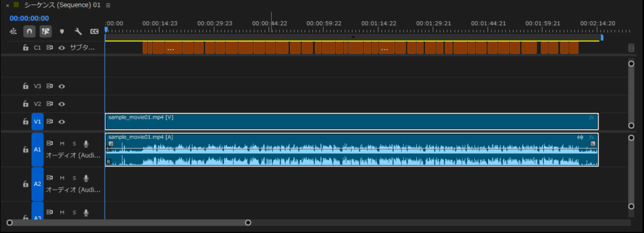Mute audio track A3 with M

click(62, 212)
